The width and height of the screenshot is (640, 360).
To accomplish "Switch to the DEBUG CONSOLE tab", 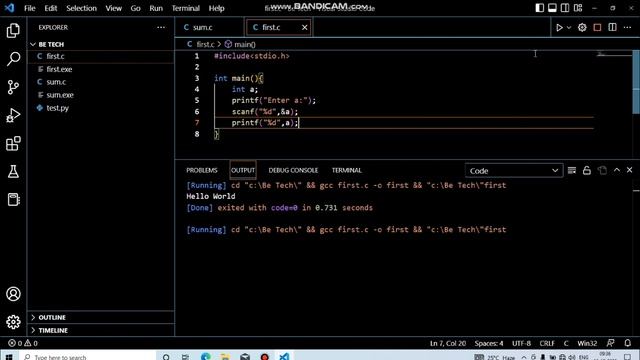I will coord(293,170).
